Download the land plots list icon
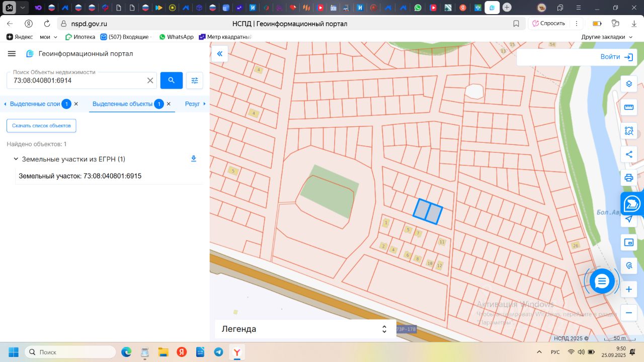This screenshot has height=362, width=644. tap(194, 159)
